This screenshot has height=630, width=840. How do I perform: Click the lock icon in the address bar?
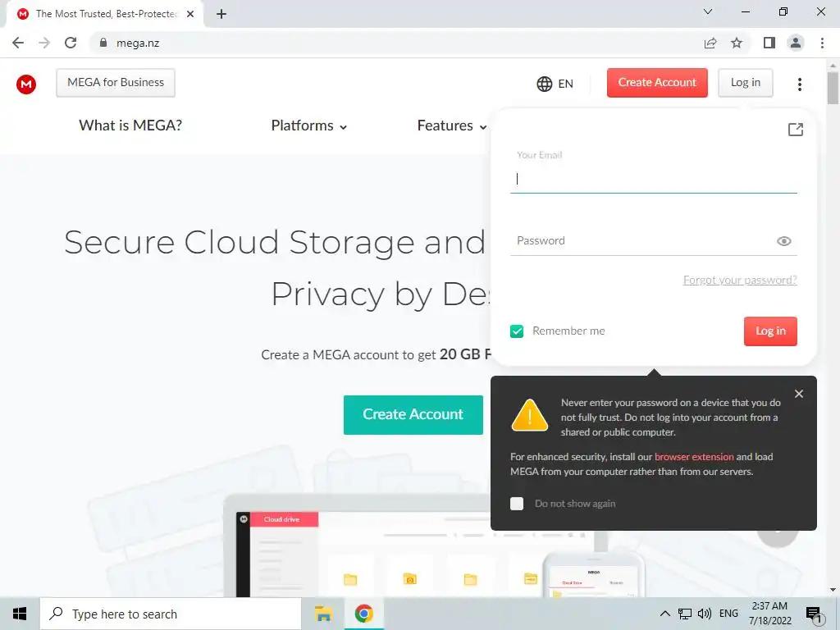(x=103, y=43)
